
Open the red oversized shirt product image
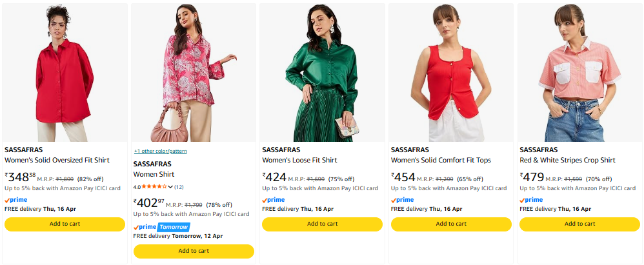(x=65, y=72)
